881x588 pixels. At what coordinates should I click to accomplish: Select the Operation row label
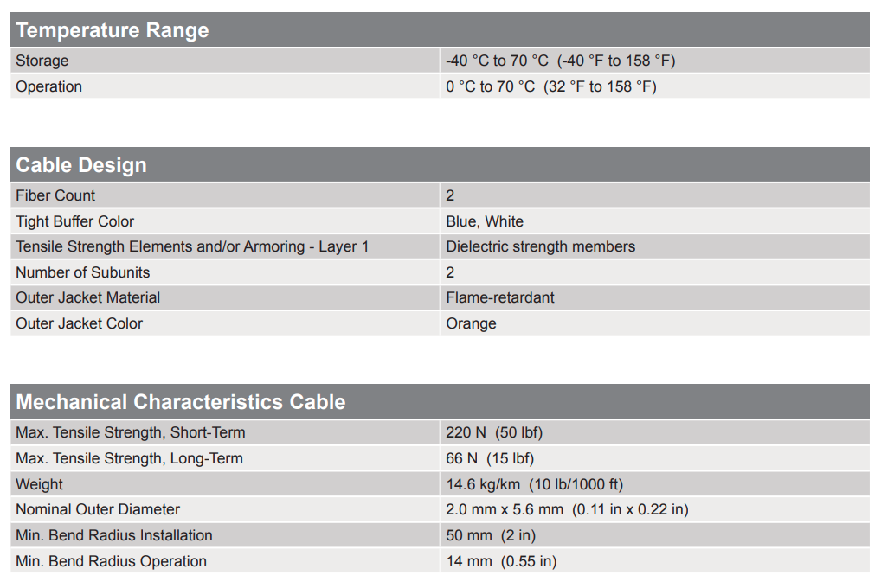tap(48, 86)
